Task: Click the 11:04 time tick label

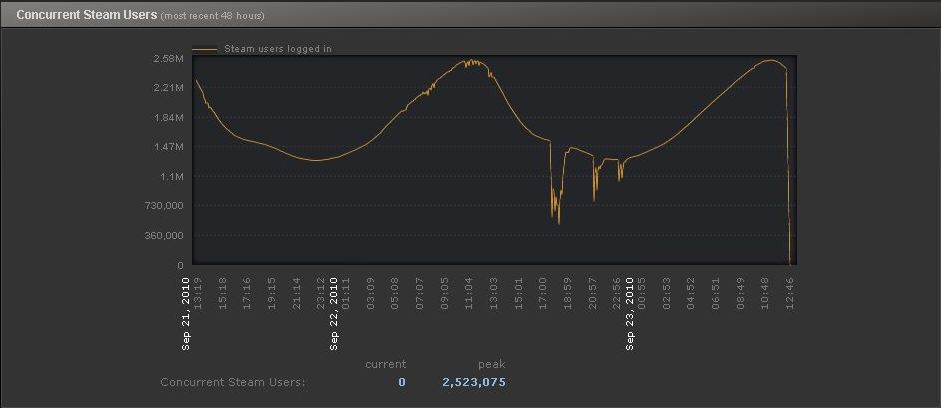Action: coord(469,293)
